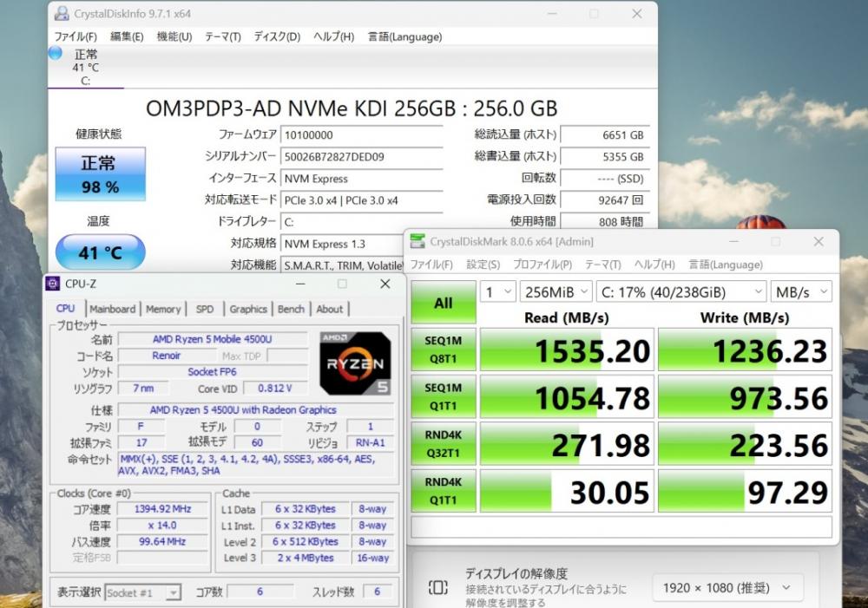Screen dimensions: 868x608
Task: Click the AMD Ryzen 5 Mobile 4500U name field
Action: coord(213,339)
